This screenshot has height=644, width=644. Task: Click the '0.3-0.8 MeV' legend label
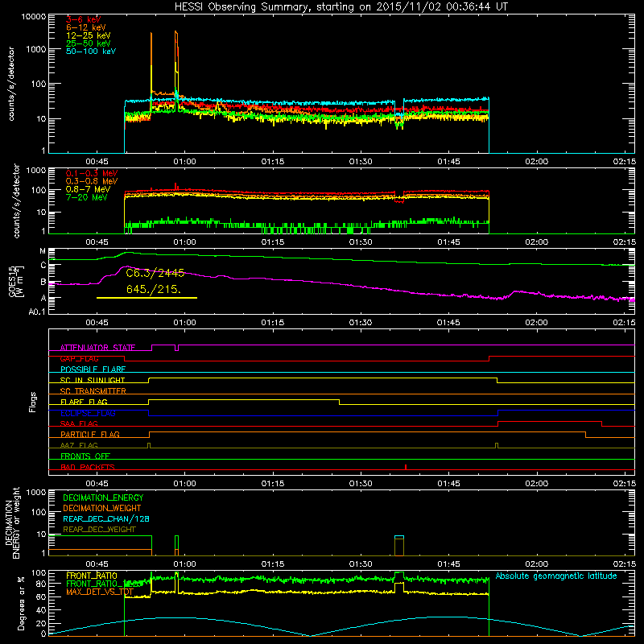coord(92,181)
